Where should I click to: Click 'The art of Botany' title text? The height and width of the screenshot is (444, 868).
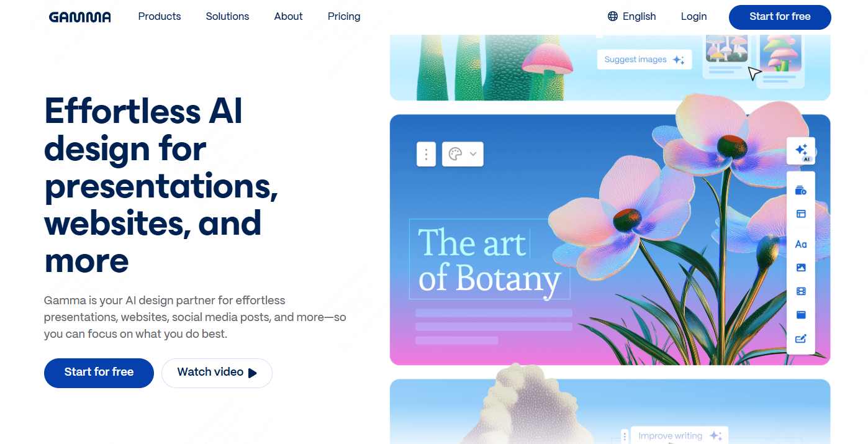click(x=489, y=261)
